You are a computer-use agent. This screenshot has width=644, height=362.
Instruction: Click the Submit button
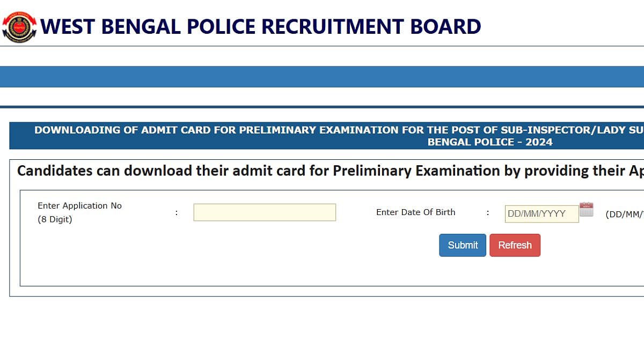pos(462,245)
